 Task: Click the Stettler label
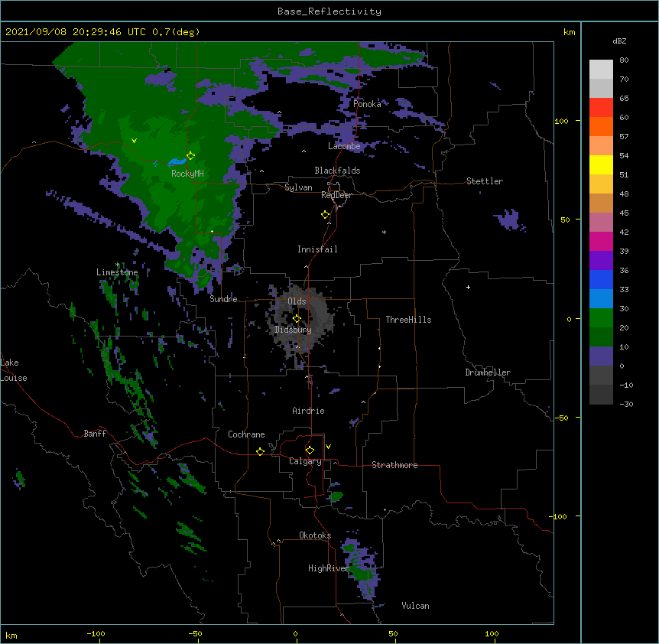coord(485,181)
